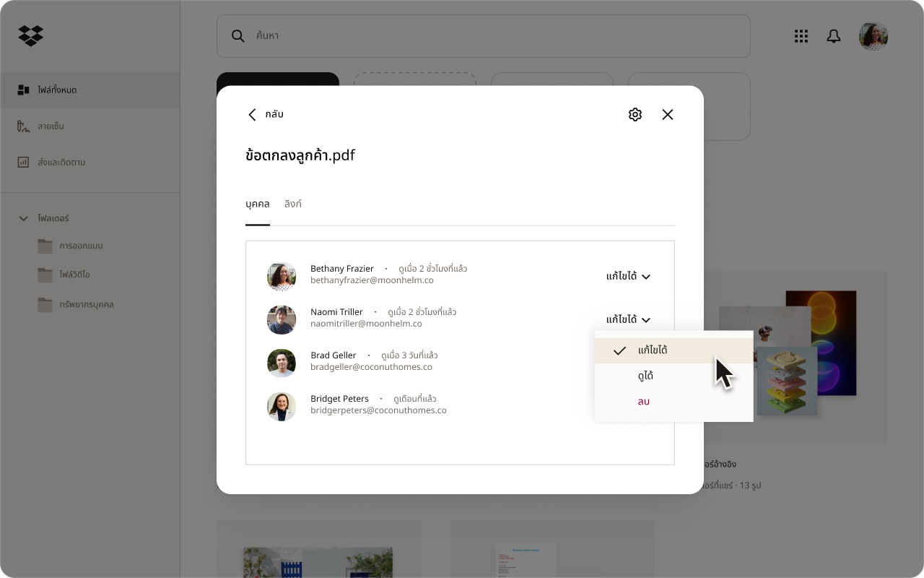Select แก้ไขได้ option in the permission menu
Viewport: 924px width, 578px height.
click(674, 350)
